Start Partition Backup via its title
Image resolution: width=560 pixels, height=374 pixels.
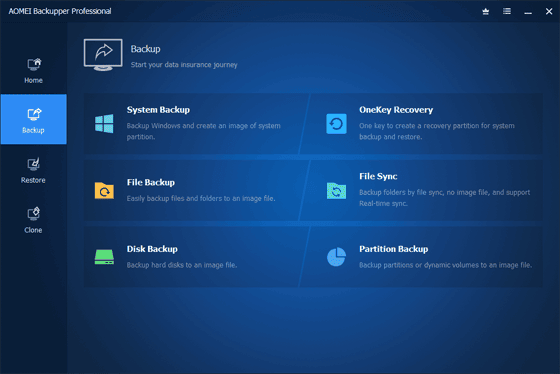(x=394, y=249)
